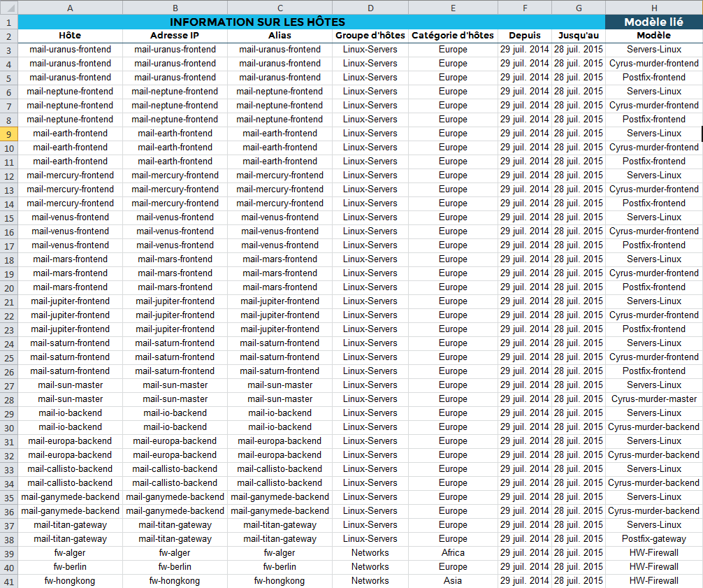The image size is (703, 588).
Task: Click the Hôte column label cell
Action: point(70,35)
